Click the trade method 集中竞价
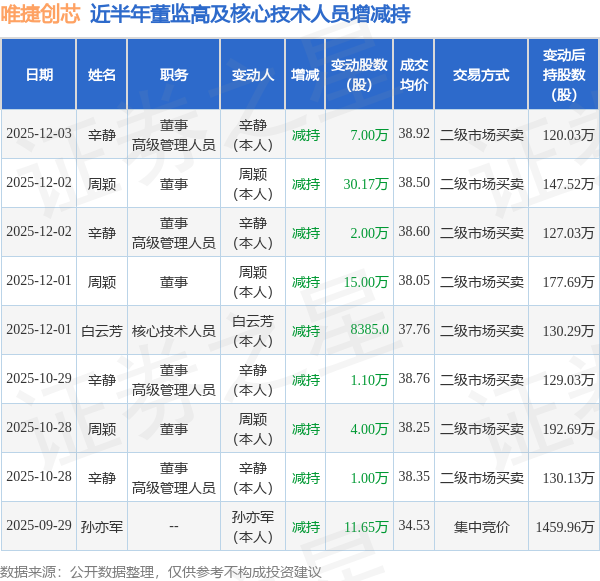Image resolution: width=600 pixels, height=581 pixels. pos(481,527)
